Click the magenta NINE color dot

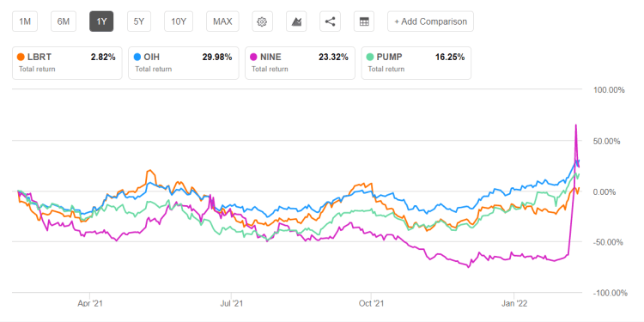coord(254,57)
